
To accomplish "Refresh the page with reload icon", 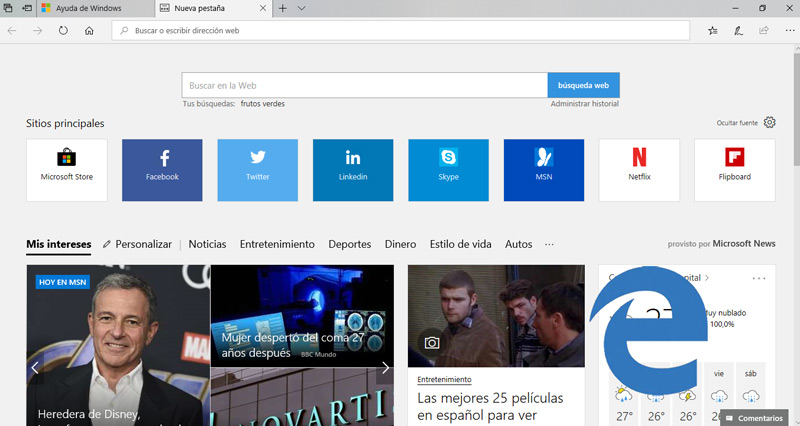I will pos(63,31).
